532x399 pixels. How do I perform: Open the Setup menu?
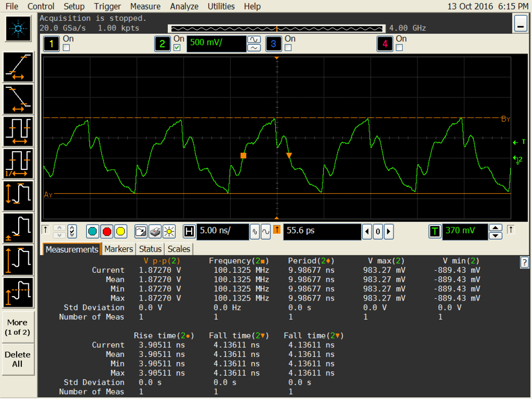click(74, 6)
